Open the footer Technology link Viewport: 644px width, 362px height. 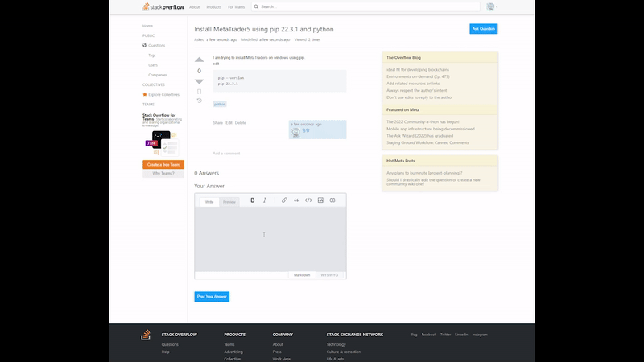336,345
